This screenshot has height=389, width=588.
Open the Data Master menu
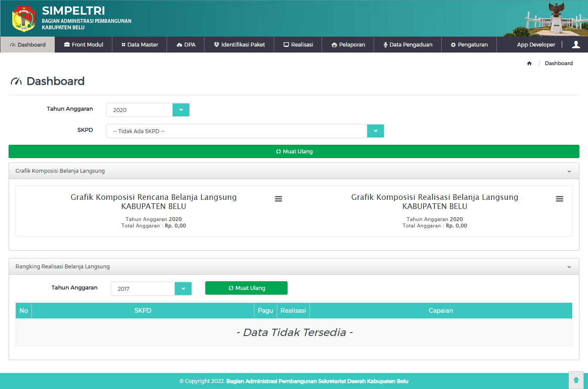[139, 44]
